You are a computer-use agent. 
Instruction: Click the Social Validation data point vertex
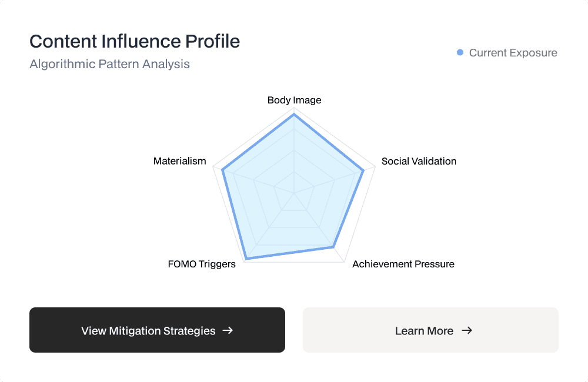point(363,170)
